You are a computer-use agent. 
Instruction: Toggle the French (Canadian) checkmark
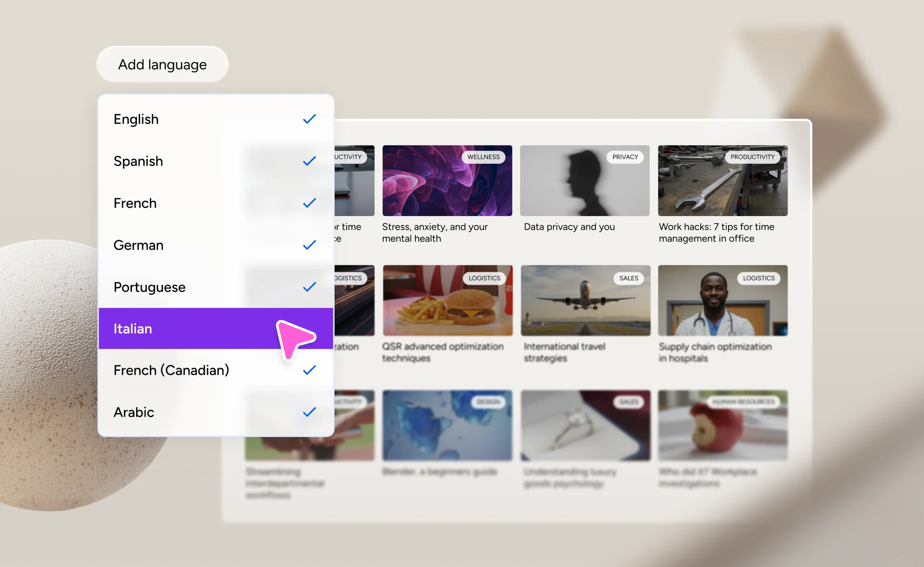(x=309, y=370)
